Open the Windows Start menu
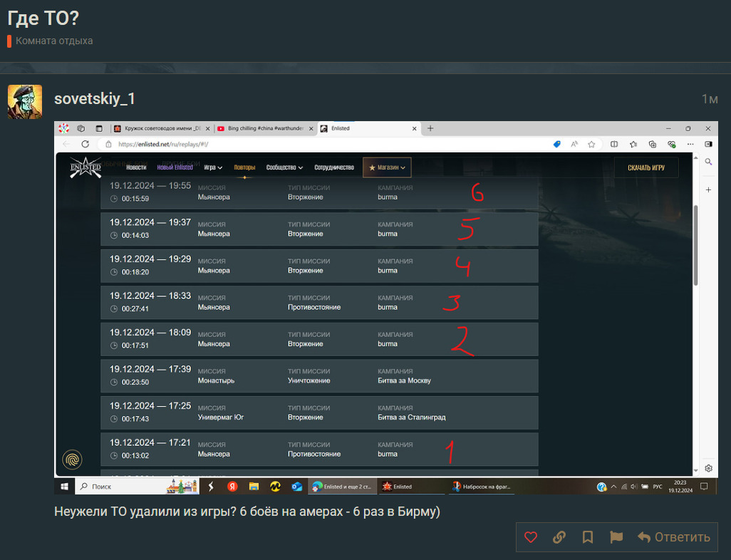 64,487
